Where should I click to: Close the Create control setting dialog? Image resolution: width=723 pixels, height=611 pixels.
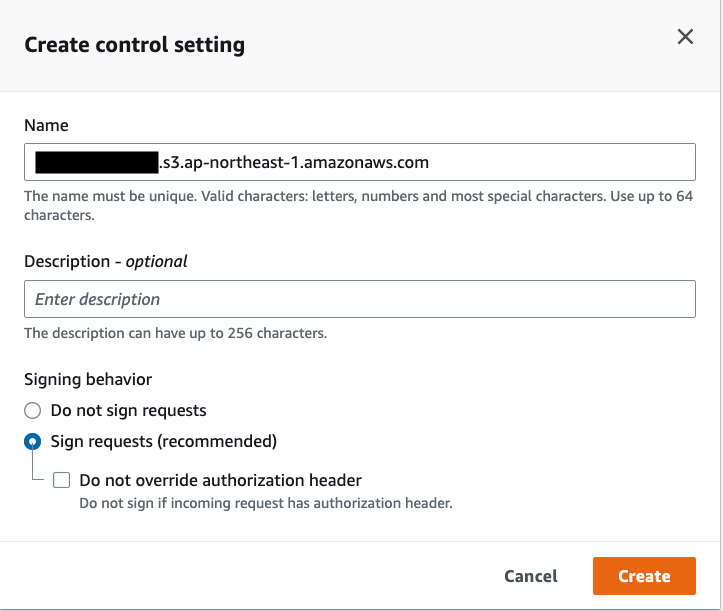tap(685, 37)
